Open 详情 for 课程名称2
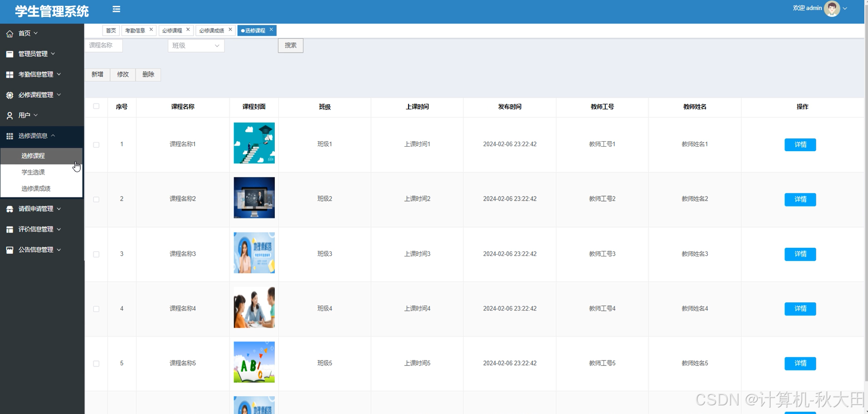Image resolution: width=868 pixels, height=414 pixels. coord(800,199)
